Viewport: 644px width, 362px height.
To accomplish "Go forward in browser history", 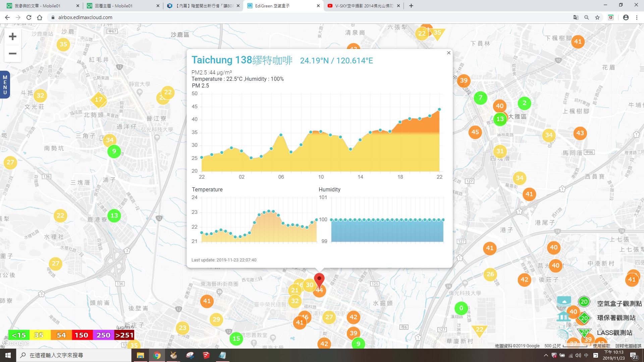I will click(18, 17).
